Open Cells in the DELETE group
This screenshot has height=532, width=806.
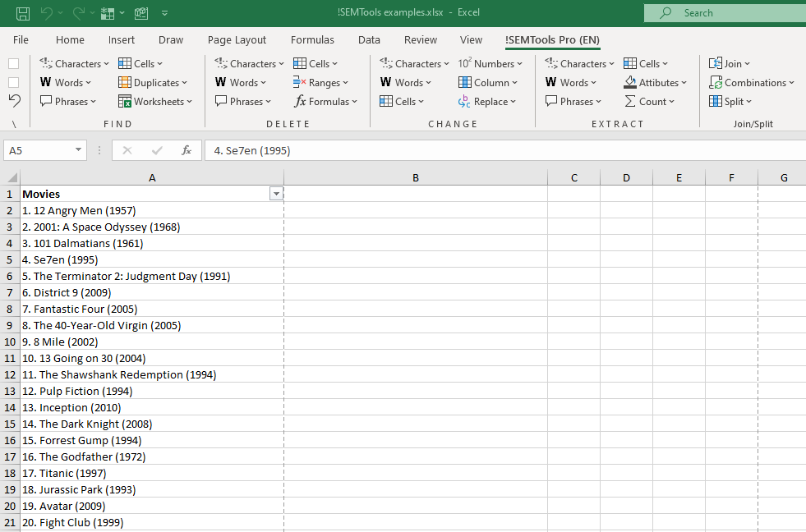315,64
